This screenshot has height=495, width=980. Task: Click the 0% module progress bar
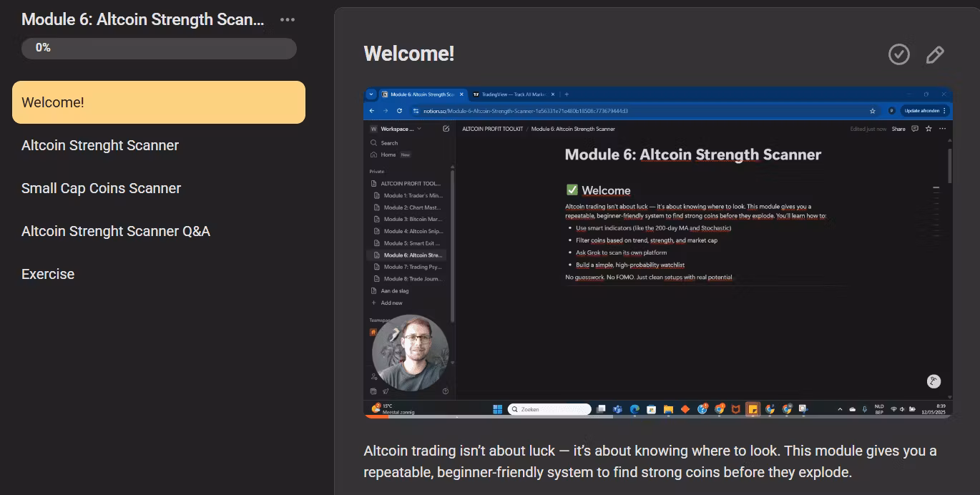(x=159, y=48)
